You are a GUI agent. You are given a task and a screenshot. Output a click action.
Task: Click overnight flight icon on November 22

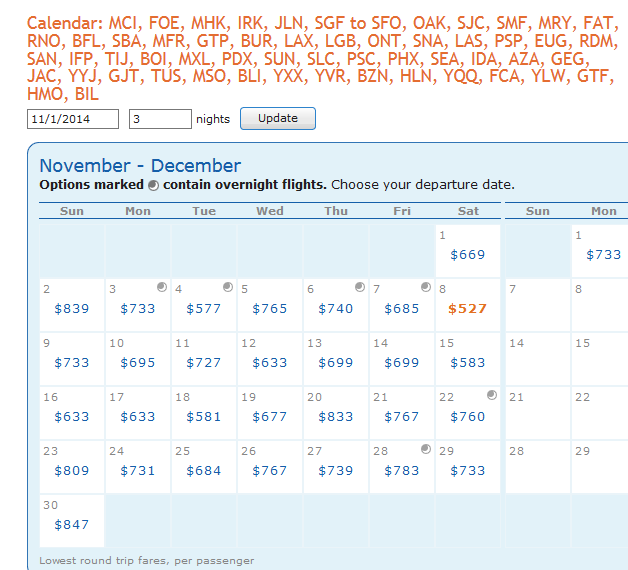coord(491,396)
